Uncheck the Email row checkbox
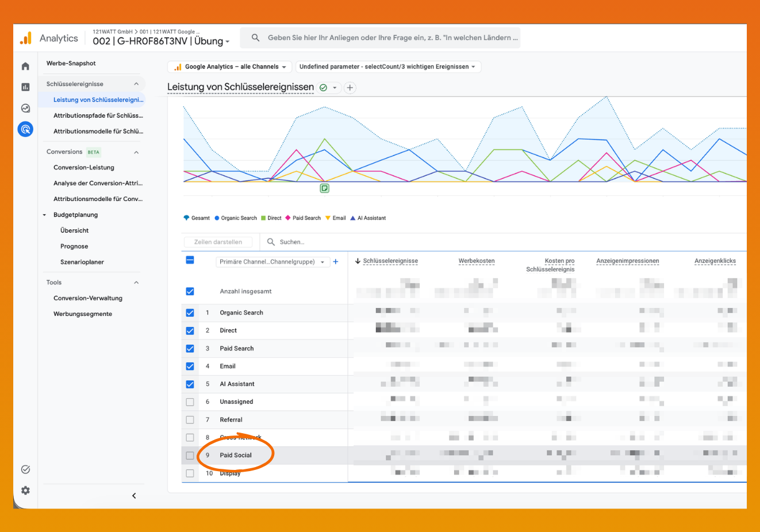 tap(190, 367)
